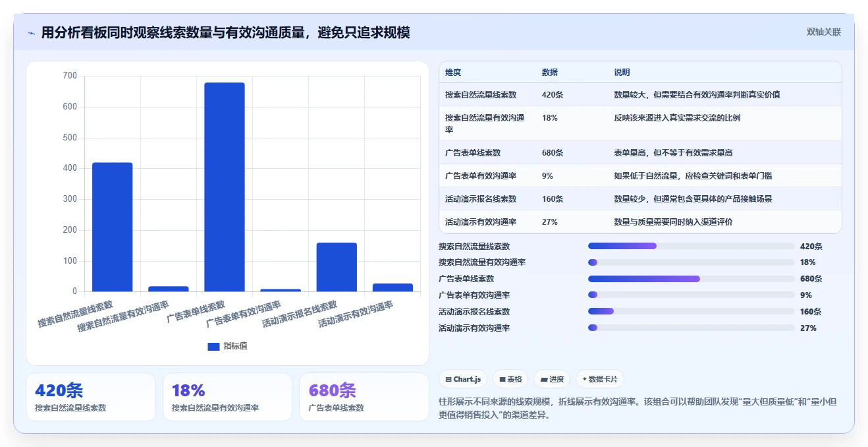This screenshot has width=868, height=447.
Task: Click the 进度 tag icon
Action: (544, 379)
